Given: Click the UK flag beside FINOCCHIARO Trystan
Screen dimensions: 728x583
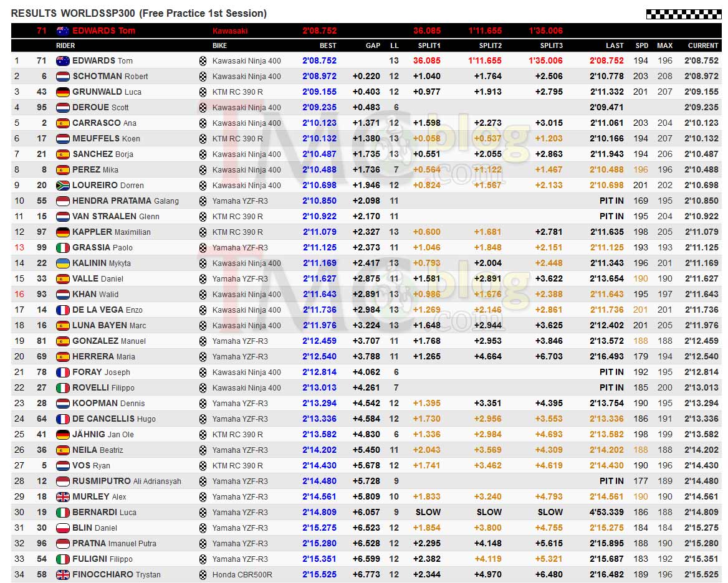Looking at the screenshot, I should tap(63, 575).
